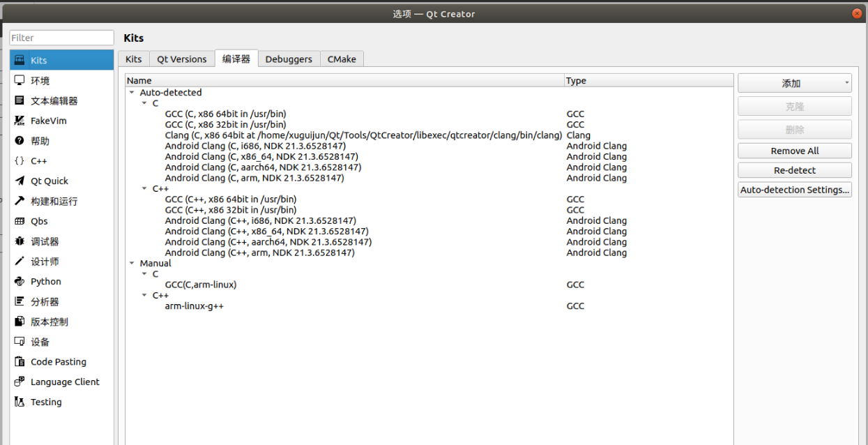The height and width of the screenshot is (445, 868).
Task: Select the FakeVim settings category
Action: point(42,121)
